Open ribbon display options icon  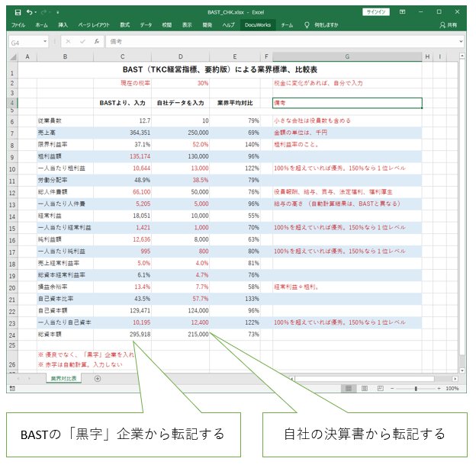tap(403, 12)
